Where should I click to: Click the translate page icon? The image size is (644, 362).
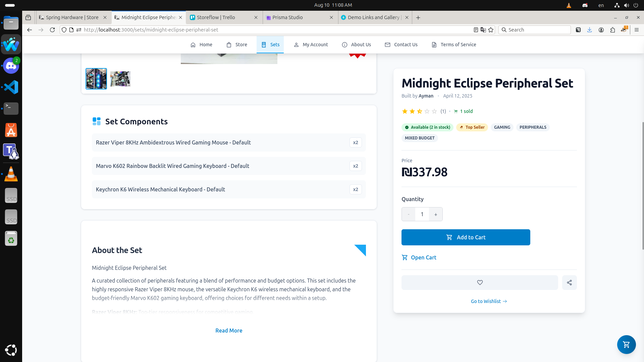click(x=483, y=30)
